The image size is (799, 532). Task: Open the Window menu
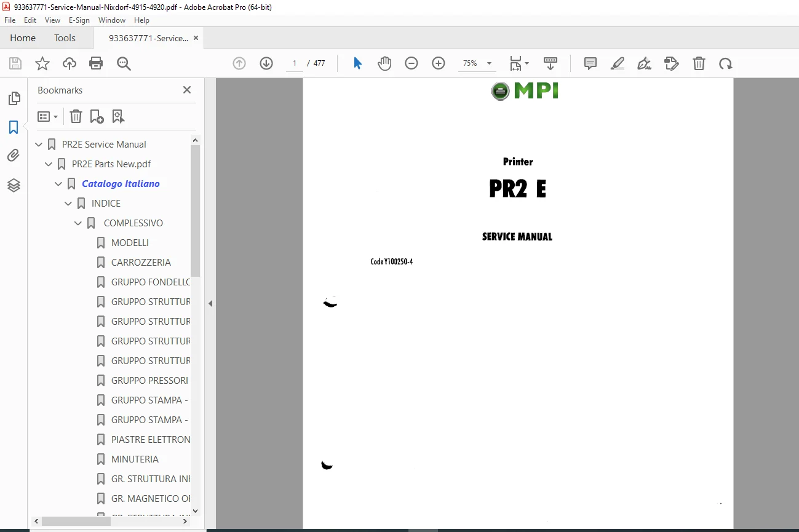click(112, 20)
